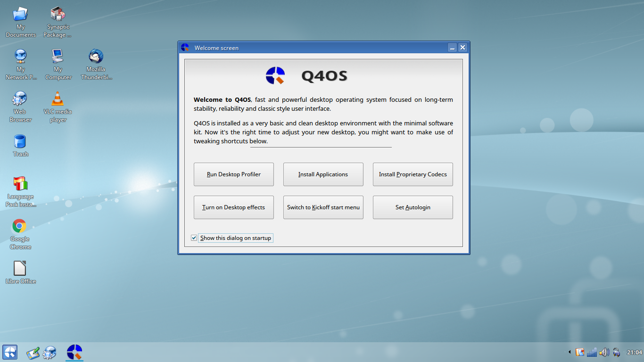Minimize the Welcome screen window
This screenshot has width=644, height=362.
click(x=452, y=48)
